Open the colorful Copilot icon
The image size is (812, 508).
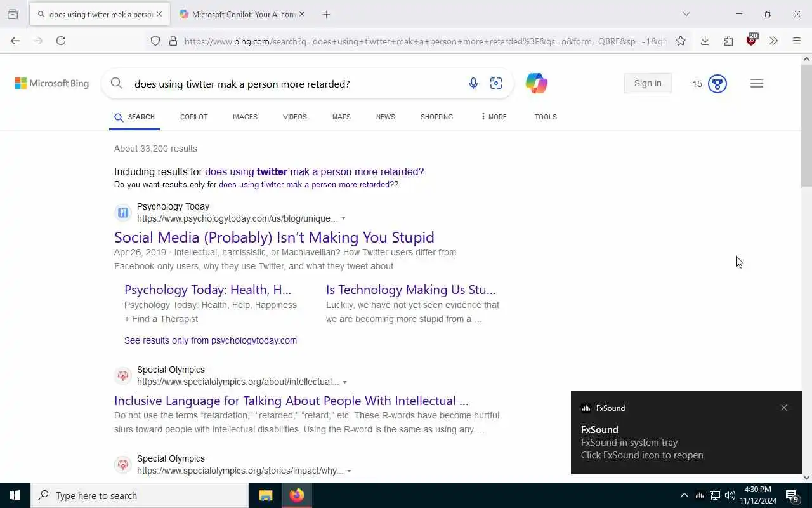click(537, 83)
